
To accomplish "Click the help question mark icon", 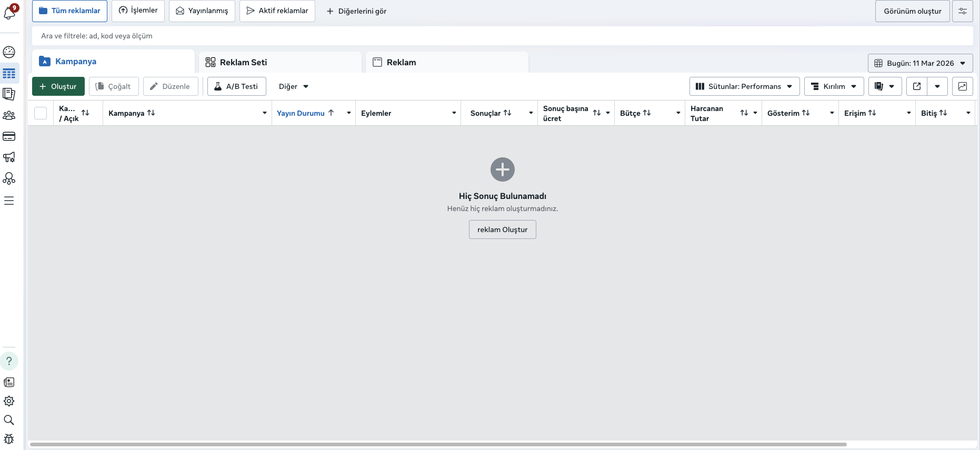I will pyautogui.click(x=9, y=361).
